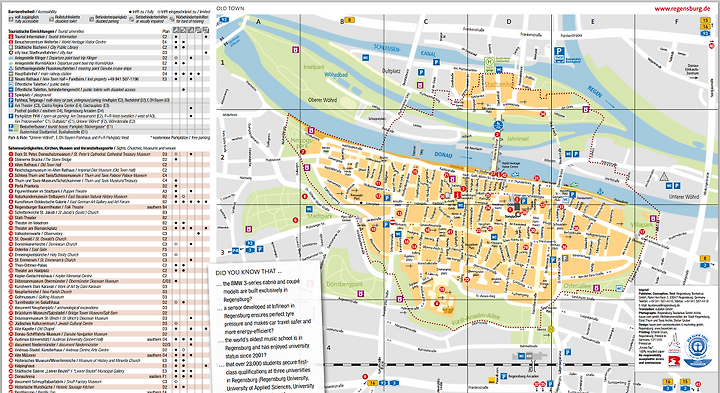Image resolution: width=720 pixels, height=393 pixels.
Task: Click the yellow B8 road marker
Action: tap(349, 20)
